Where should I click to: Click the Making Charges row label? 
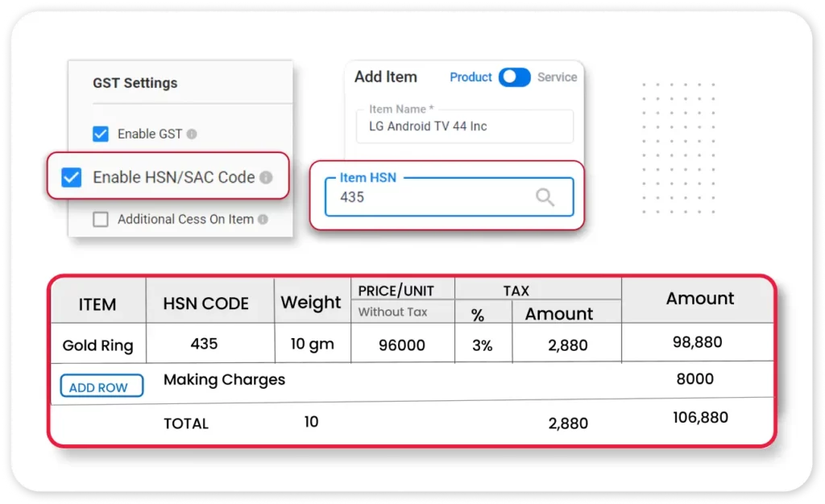[x=224, y=380]
